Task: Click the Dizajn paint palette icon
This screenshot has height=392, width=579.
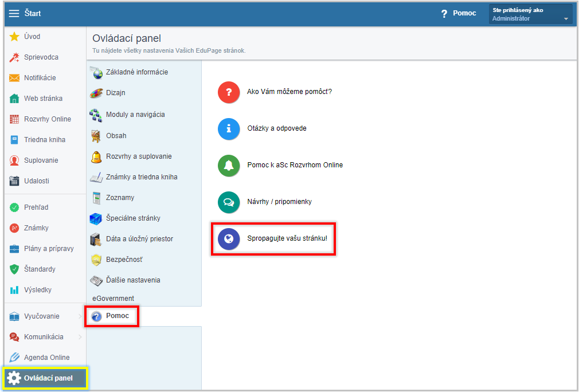Action: click(x=96, y=93)
